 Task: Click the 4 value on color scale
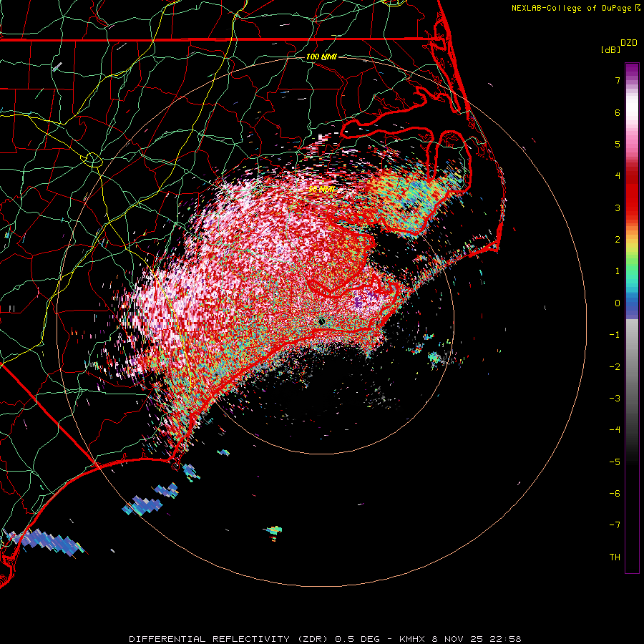[618, 176]
